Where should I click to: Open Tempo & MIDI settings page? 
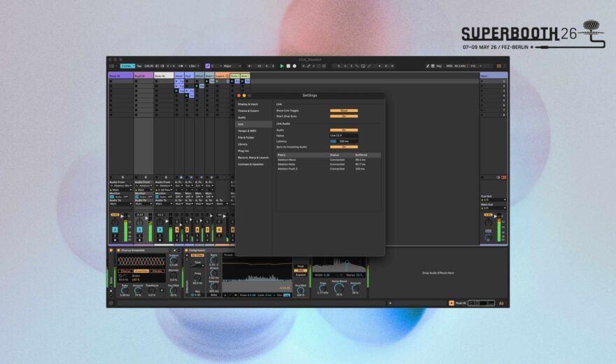point(246,131)
